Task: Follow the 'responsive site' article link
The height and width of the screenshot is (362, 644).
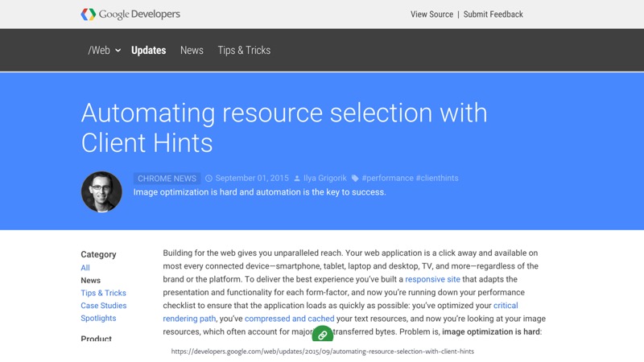Action: pos(432,279)
